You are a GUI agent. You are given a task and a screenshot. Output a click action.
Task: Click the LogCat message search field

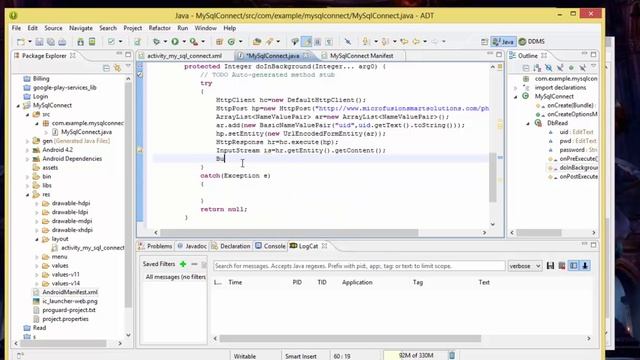(359, 266)
